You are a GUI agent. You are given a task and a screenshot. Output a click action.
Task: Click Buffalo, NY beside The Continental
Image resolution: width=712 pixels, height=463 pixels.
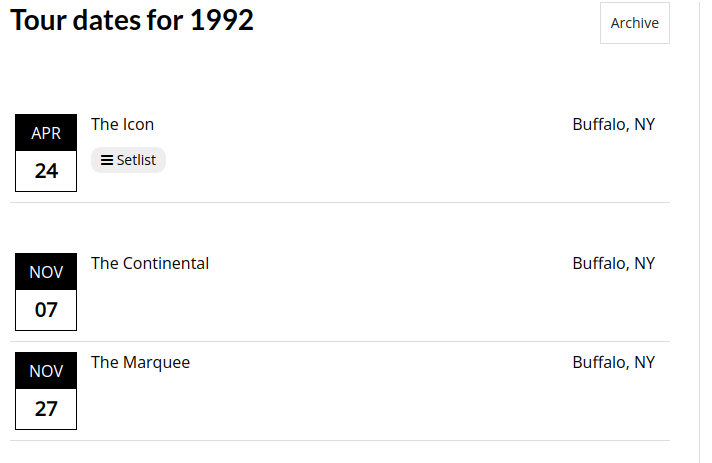click(613, 263)
